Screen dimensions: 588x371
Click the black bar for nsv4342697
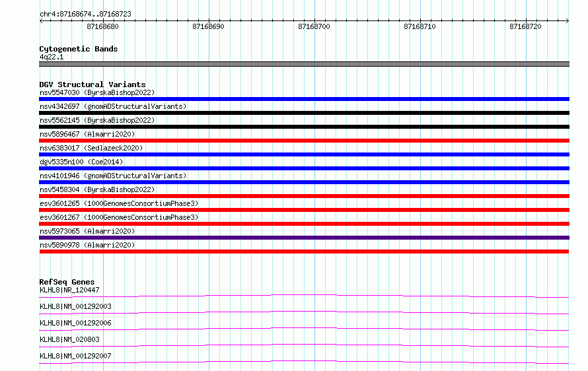[304, 113]
